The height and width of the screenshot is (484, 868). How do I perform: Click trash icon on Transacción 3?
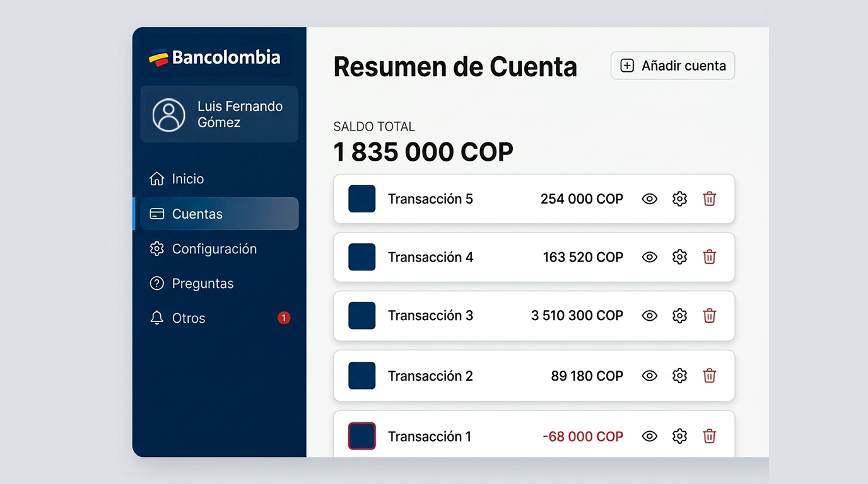pos(710,316)
